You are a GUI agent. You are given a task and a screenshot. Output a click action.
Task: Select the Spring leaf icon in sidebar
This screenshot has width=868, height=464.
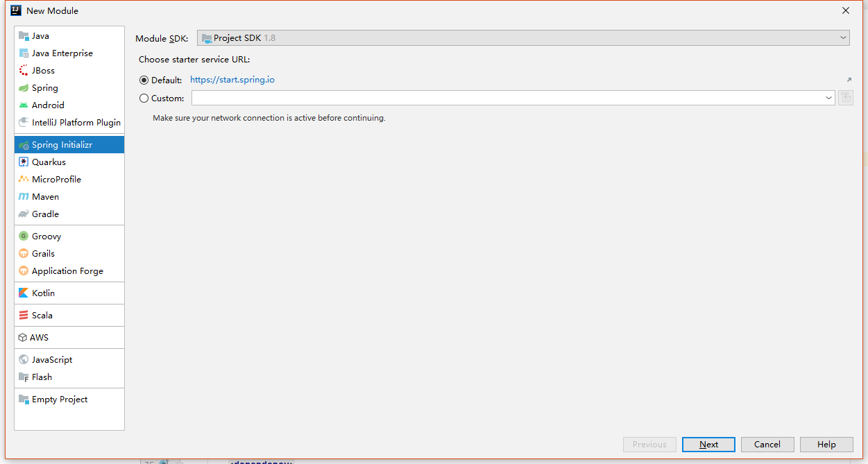tap(24, 88)
